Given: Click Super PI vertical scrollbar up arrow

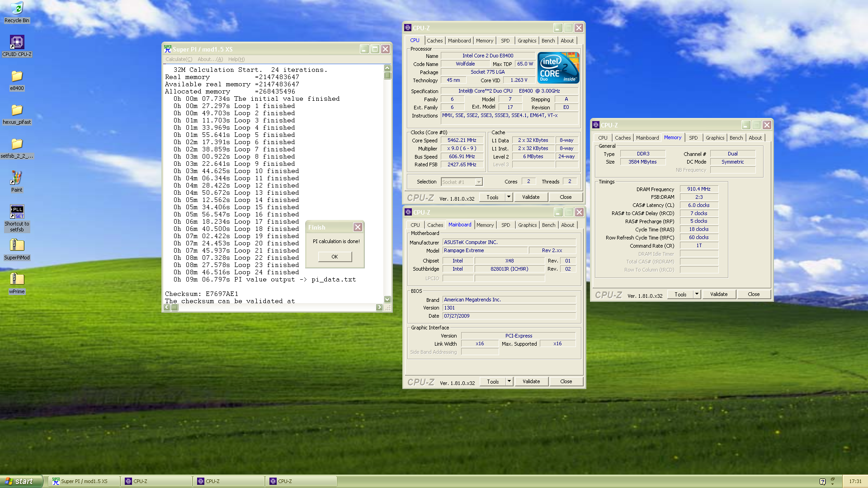Looking at the screenshot, I should tap(387, 68).
